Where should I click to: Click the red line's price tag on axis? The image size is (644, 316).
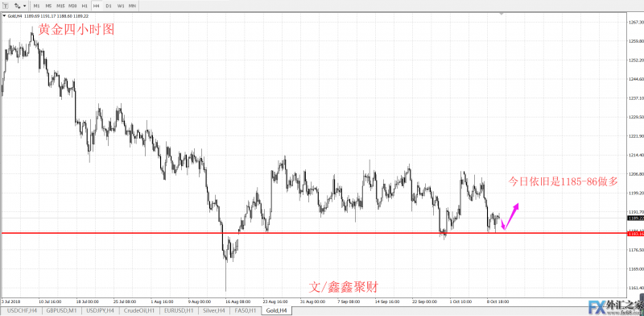pyautogui.click(x=635, y=233)
